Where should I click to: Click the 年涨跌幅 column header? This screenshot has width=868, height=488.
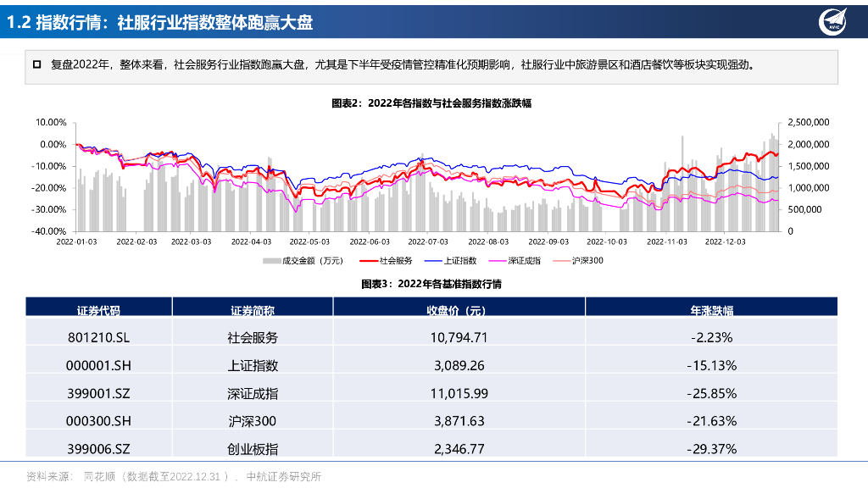click(711, 309)
